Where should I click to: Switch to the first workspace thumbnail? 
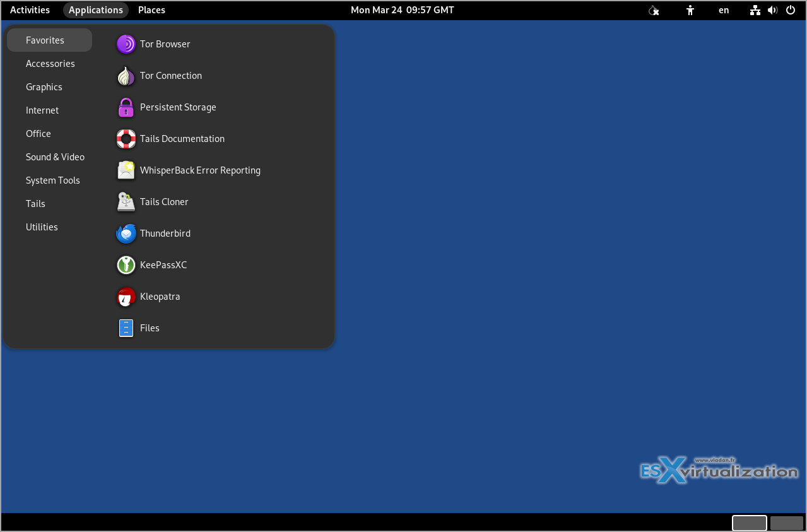coord(750,523)
